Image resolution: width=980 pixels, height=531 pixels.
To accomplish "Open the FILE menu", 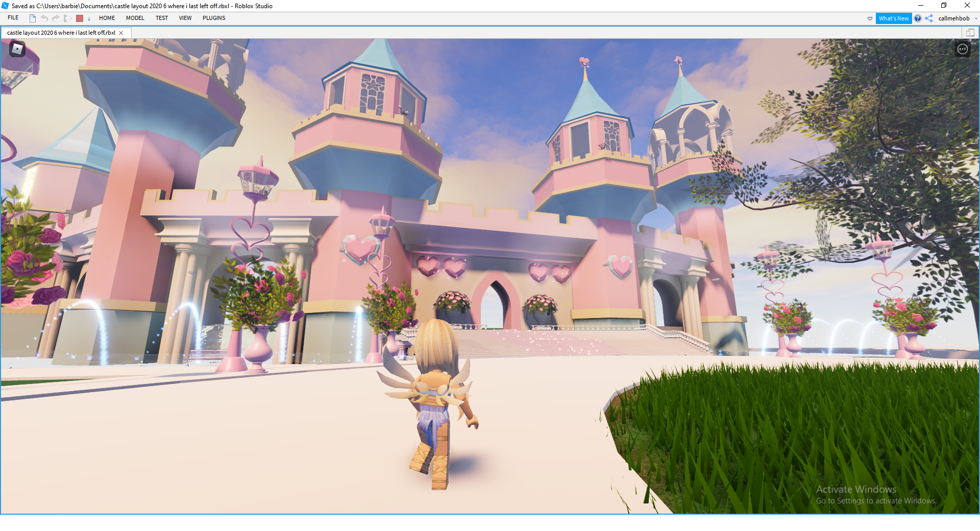I will pos(13,18).
